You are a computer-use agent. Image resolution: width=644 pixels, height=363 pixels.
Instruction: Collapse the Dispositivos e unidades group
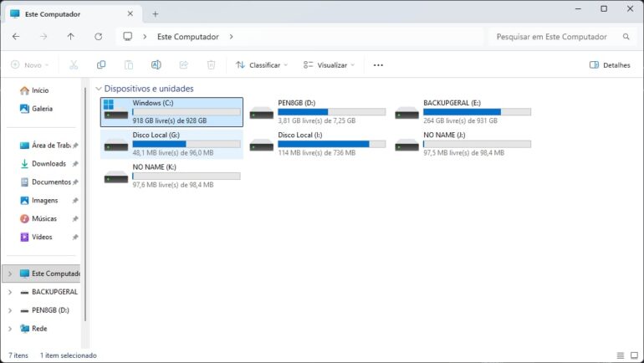click(x=99, y=89)
